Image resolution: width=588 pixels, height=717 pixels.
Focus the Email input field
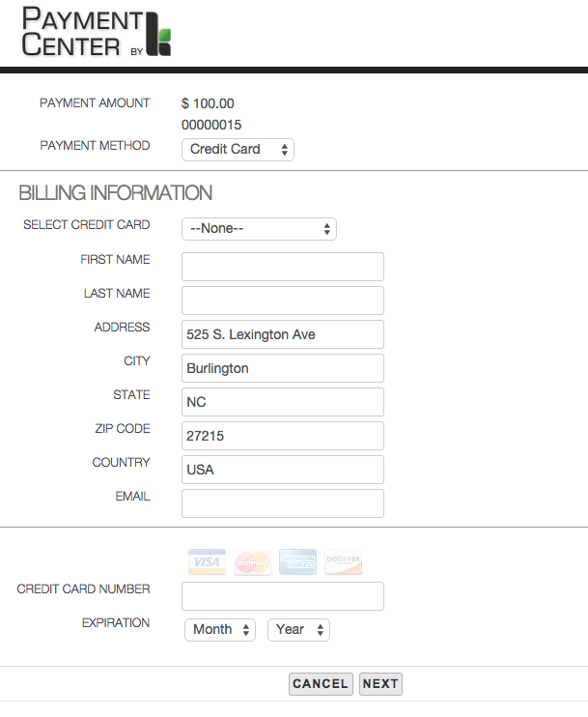(x=283, y=503)
